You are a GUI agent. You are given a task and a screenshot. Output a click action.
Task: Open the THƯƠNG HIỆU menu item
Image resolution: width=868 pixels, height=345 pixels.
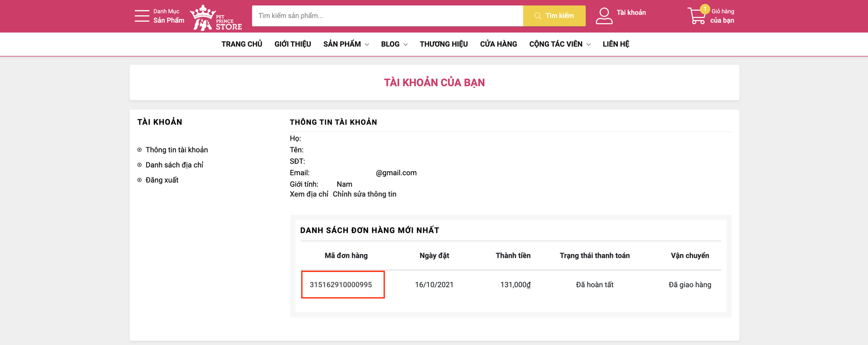click(444, 44)
